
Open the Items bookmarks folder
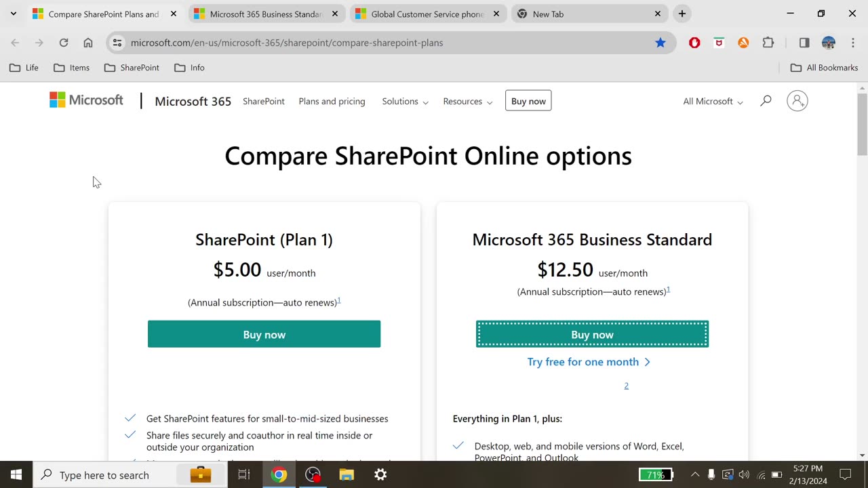pyautogui.click(x=71, y=68)
